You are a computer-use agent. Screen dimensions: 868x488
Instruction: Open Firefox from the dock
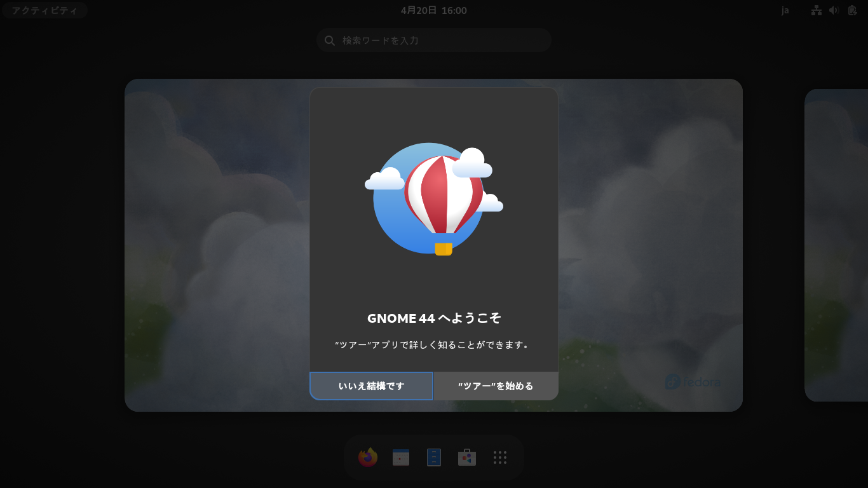coord(368,457)
